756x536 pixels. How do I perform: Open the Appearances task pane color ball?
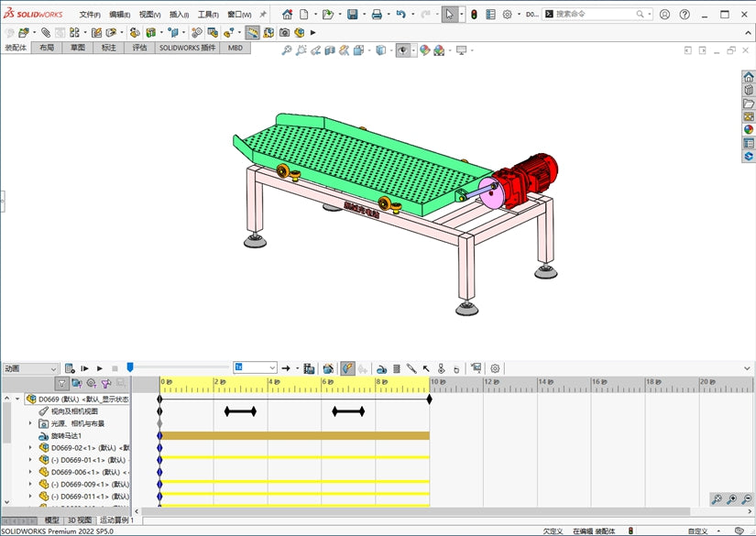point(749,130)
